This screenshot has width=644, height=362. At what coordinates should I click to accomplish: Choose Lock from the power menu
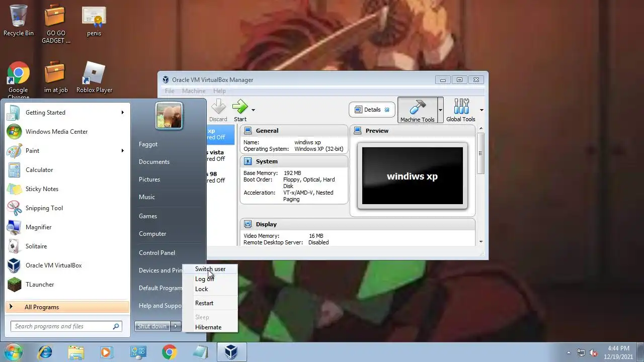(x=210, y=289)
